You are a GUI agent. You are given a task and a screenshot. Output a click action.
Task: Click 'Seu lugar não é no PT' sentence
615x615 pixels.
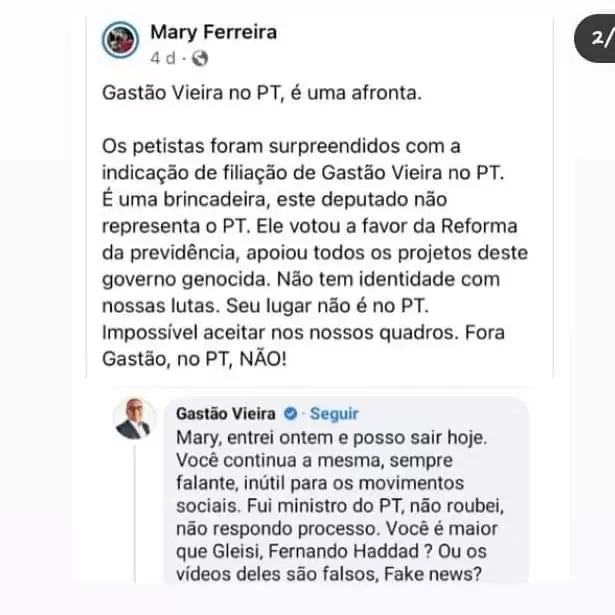327,306
